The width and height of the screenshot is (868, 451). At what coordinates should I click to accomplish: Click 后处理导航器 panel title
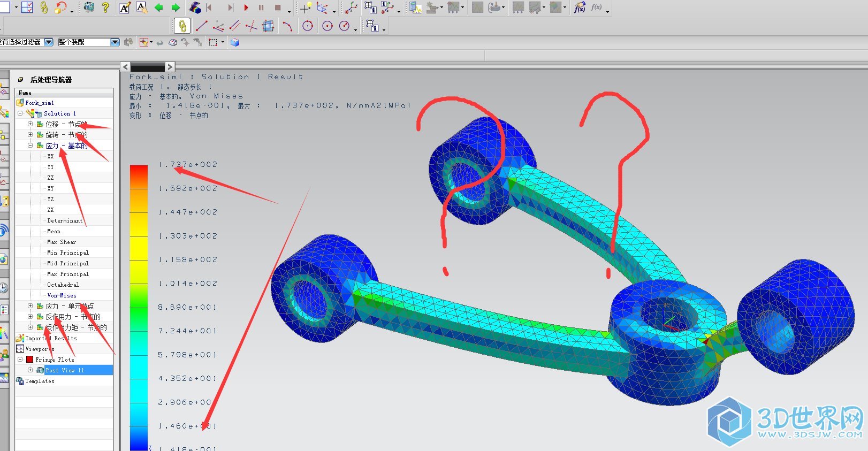pyautogui.click(x=51, y=80)
